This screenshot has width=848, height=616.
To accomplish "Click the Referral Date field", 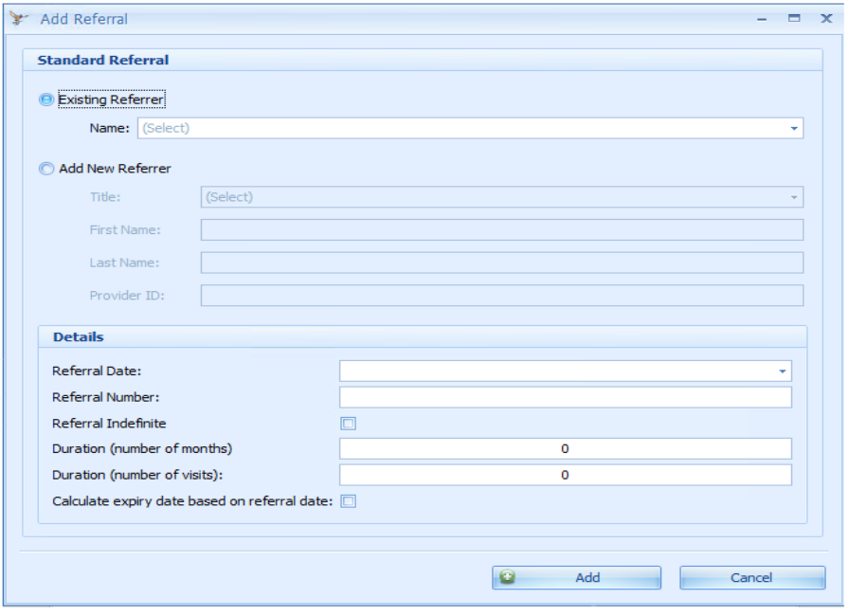I will pyautogui.click(x=566, y=371).
